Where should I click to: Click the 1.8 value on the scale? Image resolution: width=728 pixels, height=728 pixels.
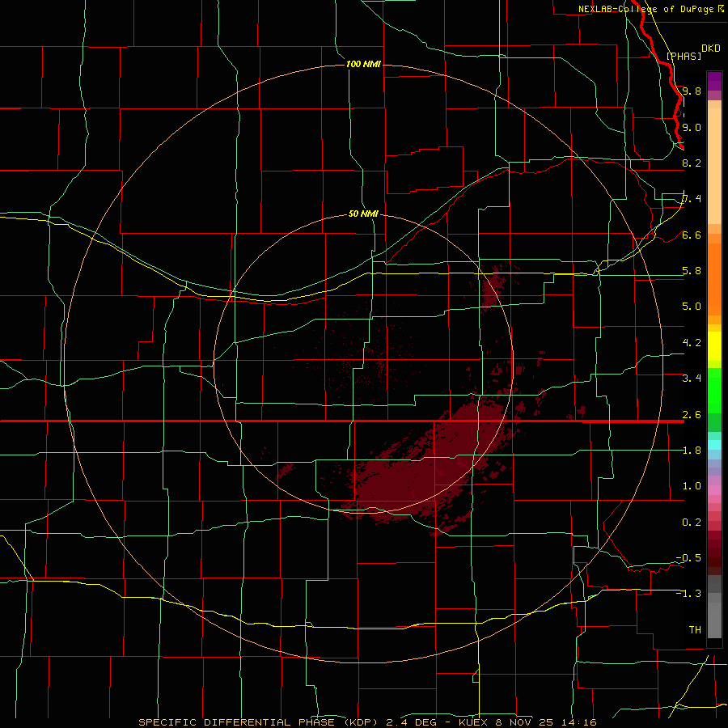point(692,450)
